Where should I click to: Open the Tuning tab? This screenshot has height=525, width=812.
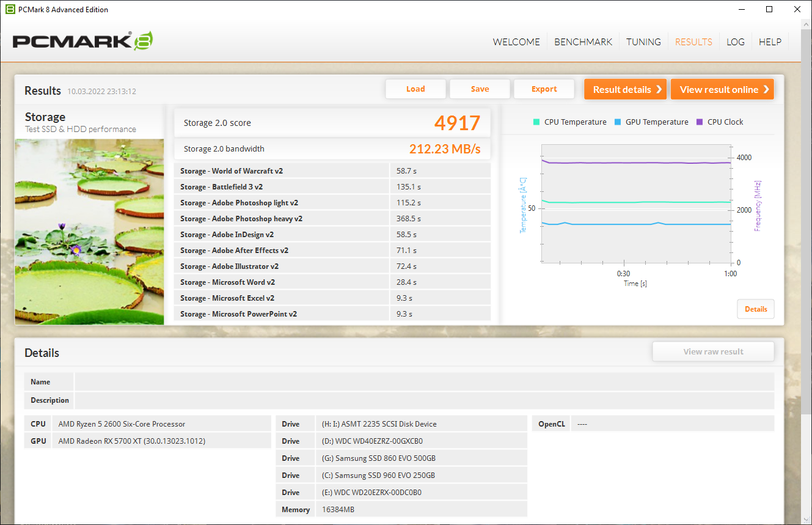[643, 42]
